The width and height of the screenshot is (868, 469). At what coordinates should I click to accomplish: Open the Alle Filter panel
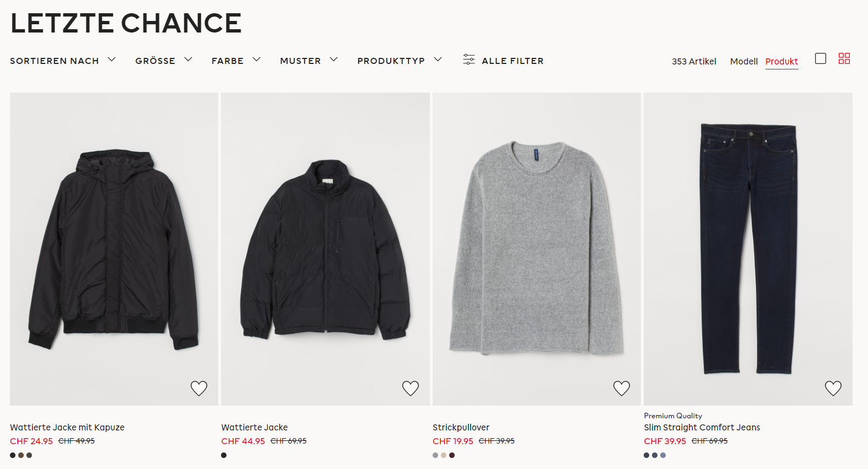tap(513, 61)
